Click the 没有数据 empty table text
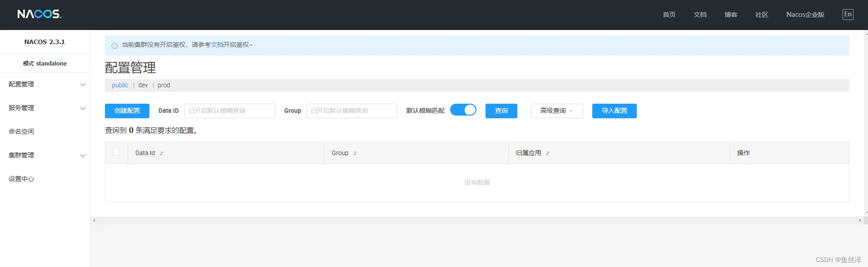 (x=477, y=183)
